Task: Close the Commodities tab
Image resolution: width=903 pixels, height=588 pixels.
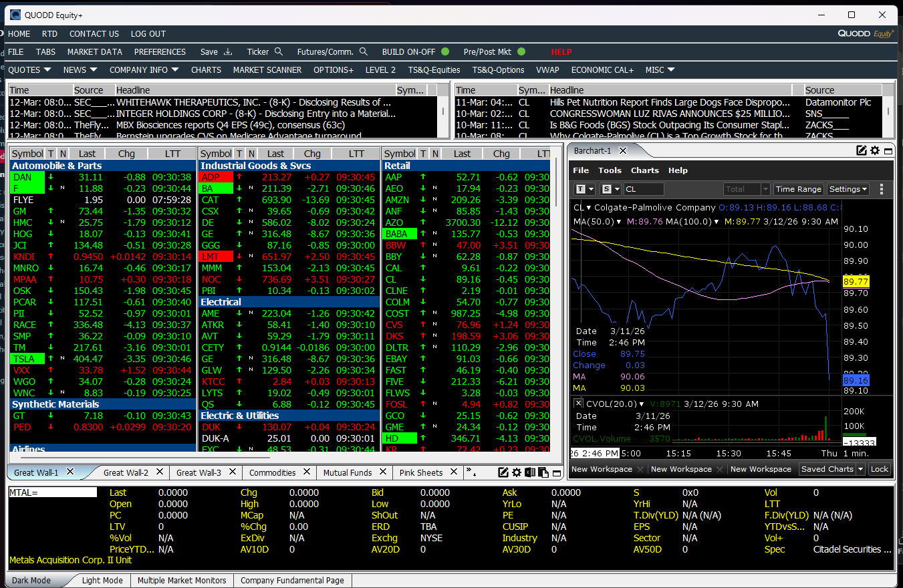Action: click(x=307, y=472)
